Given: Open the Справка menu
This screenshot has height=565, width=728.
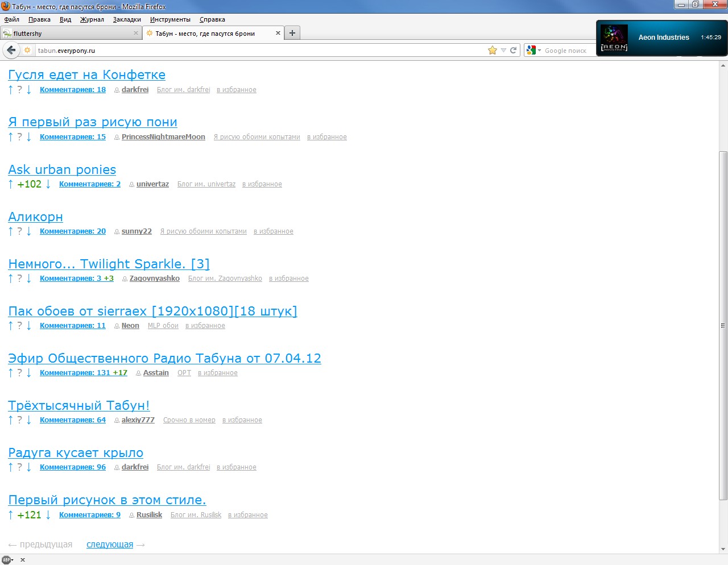Looking at the screenshot, I should [x=212, y=19].
